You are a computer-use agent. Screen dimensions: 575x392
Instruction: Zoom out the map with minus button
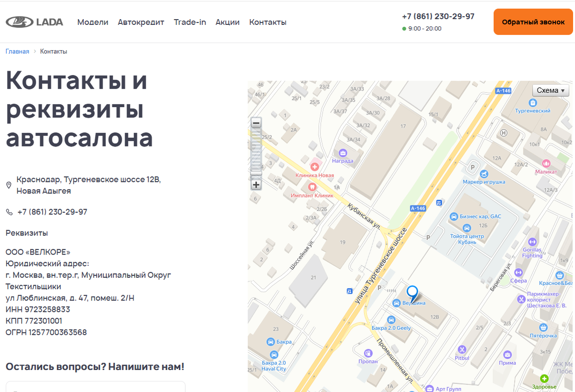tap(256, 123)
